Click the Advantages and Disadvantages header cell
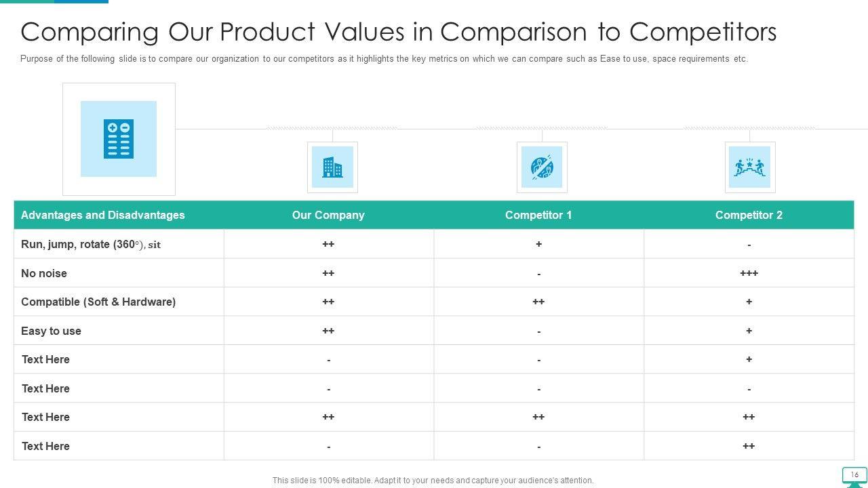The image size is (868, 488). pos(103,215)
